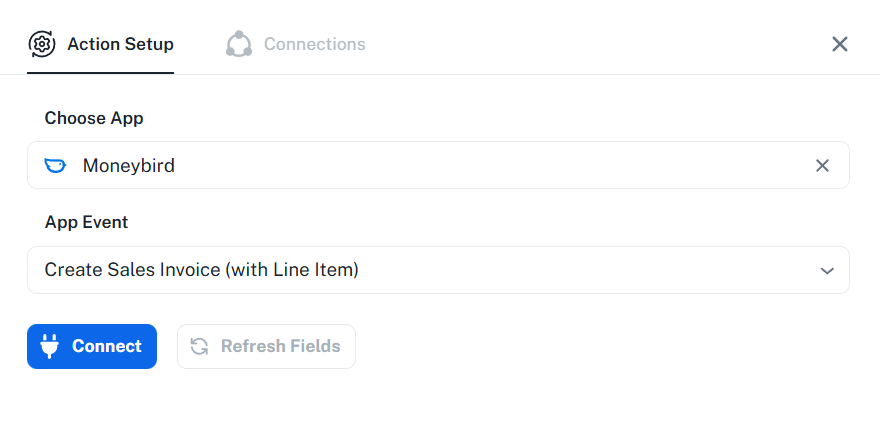
Task: Expand the App Event chevron
Action: coord(827,270)
